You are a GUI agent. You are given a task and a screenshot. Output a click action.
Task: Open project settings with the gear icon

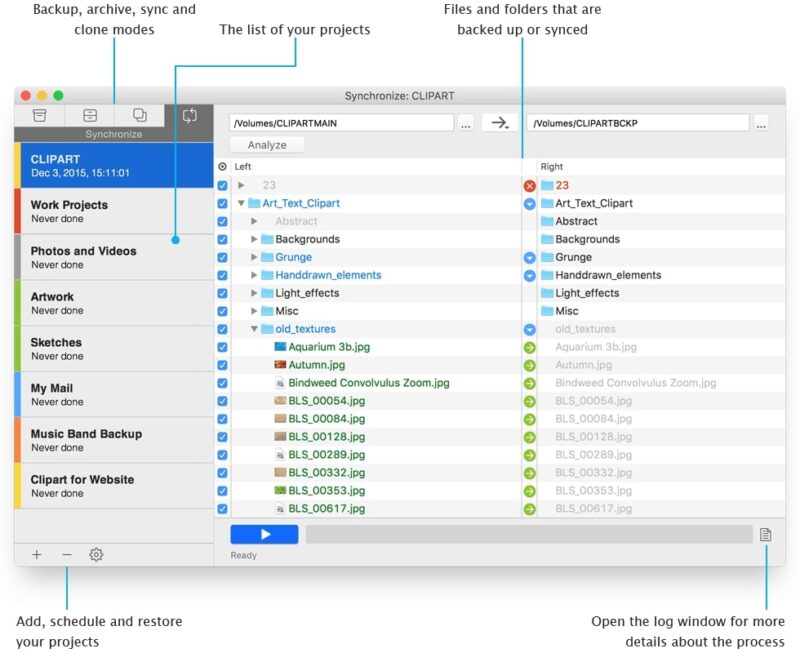[x=96, y=554]
